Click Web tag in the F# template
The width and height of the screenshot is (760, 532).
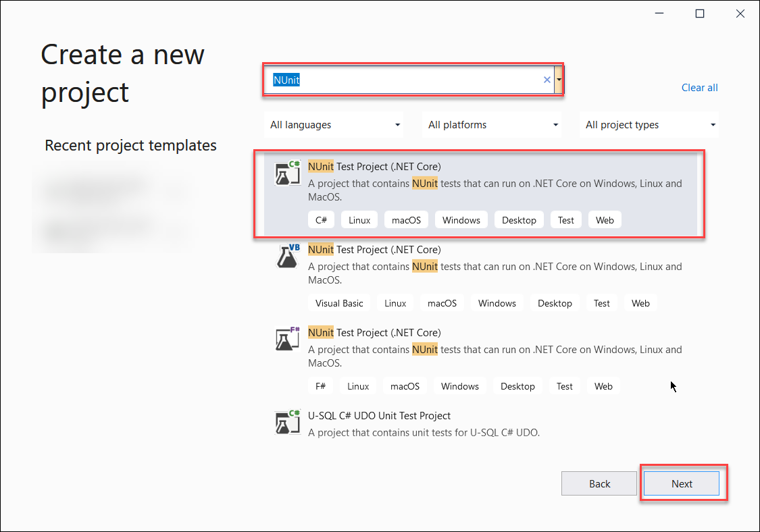pos(603,386)
